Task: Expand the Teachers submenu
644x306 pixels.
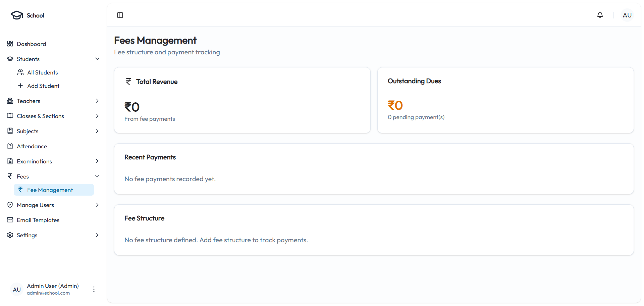Action: [x=97, y=101]
